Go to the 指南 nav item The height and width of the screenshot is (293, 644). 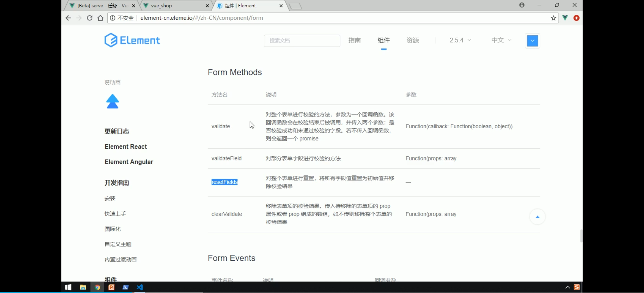(355, 40)
